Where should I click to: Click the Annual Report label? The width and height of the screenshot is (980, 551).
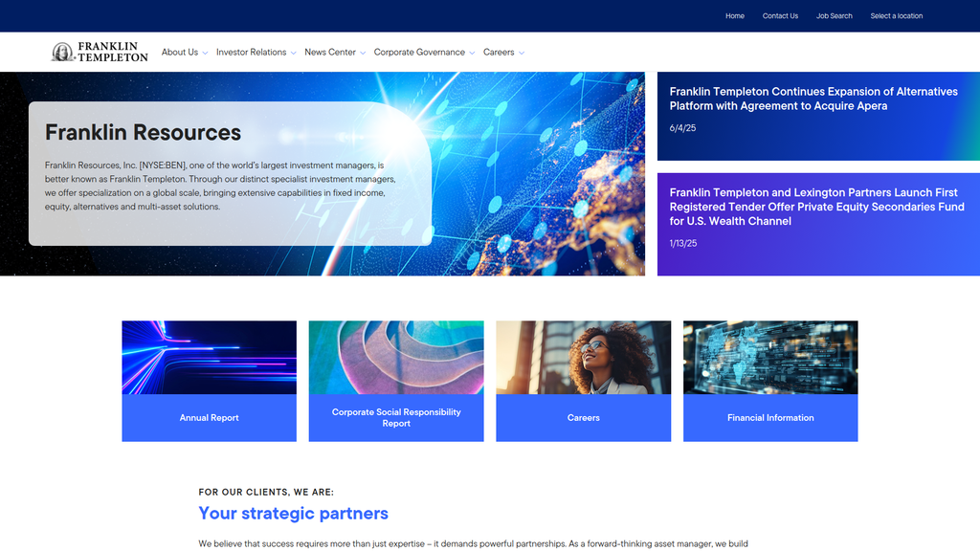point(210,418)
